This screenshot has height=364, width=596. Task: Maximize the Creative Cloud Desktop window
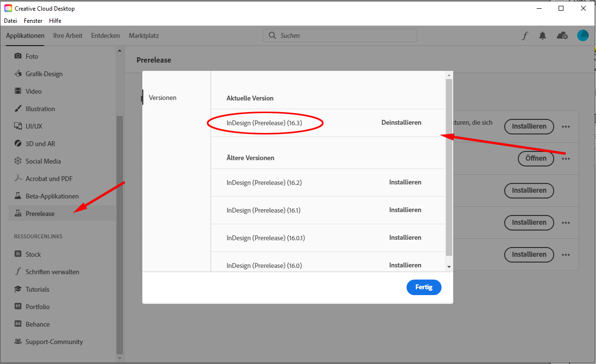[x=561, y=8]
